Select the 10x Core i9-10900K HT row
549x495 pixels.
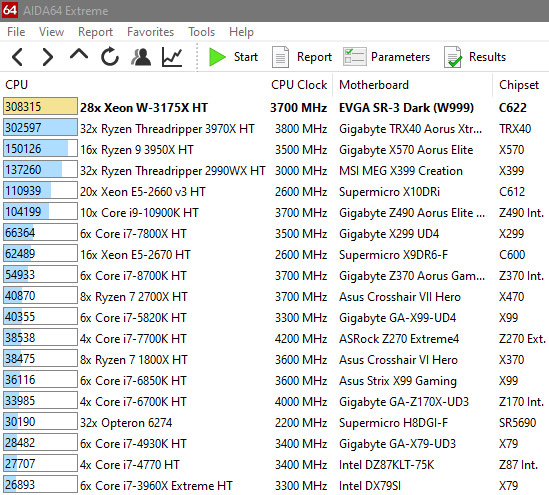(274, 212)
